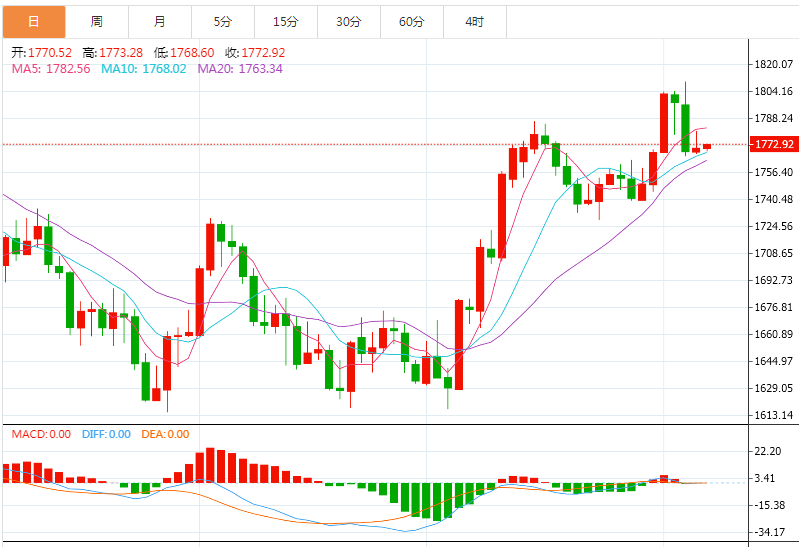Click the 22.20 MACD axis label

click(768, 451)
